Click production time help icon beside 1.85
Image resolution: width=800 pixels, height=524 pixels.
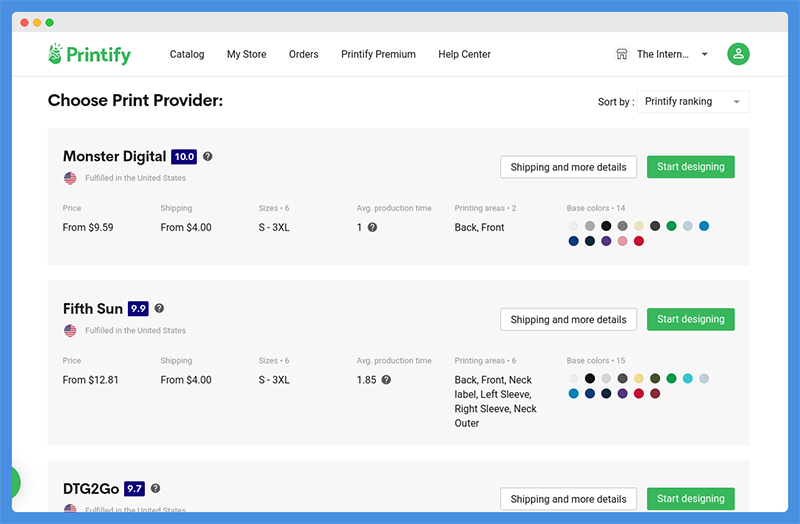tap(386, 380)
